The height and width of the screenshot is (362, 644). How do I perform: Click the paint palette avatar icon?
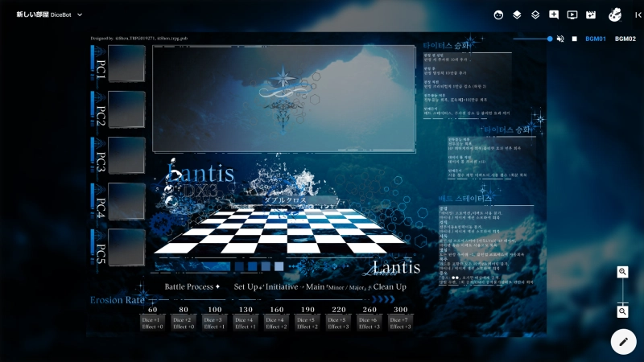point(614,14)
